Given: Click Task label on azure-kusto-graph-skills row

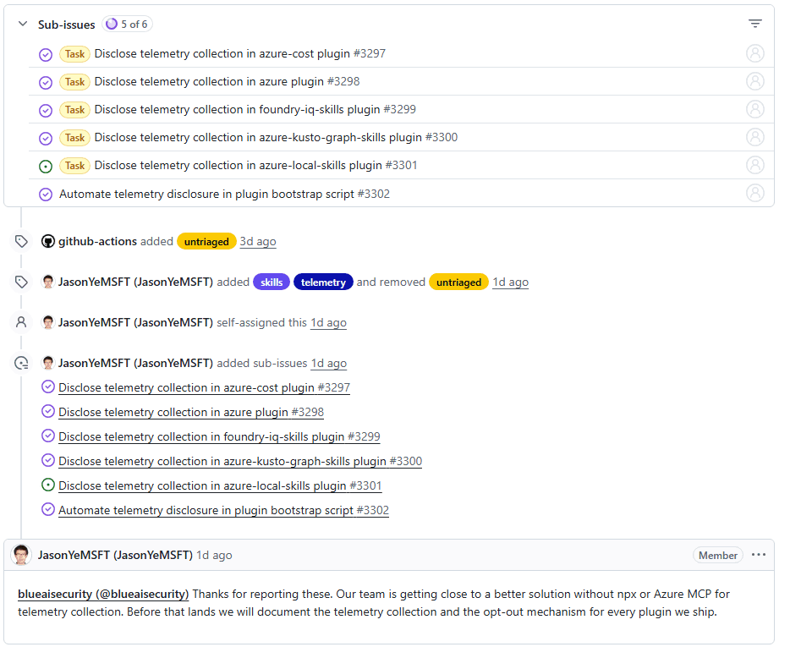Looking at the screenshot, I should click(75, 138).
